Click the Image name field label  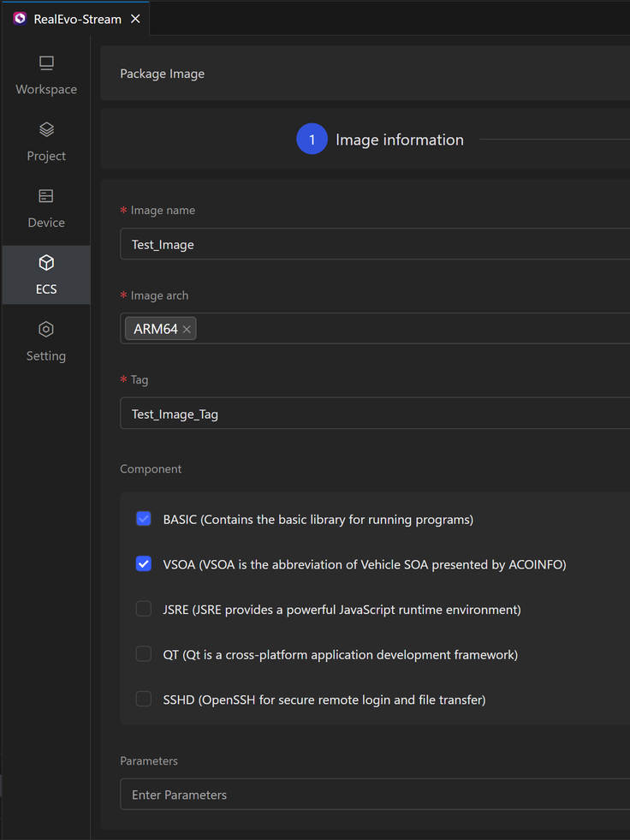point(163,211)
